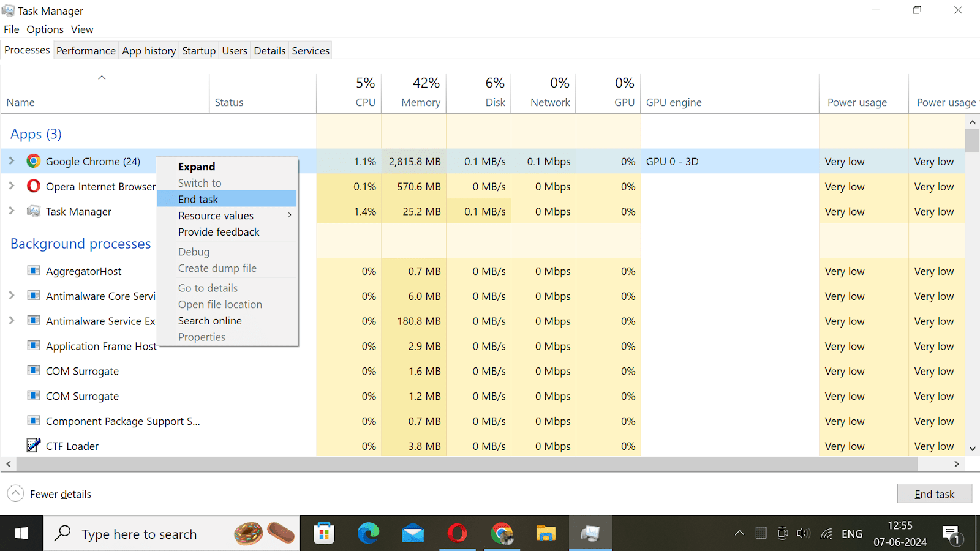Viewport: 980px width, 551px height.
Task: Open the Resource values submenu
Action: pyautogui.click(x=216, y=215)
